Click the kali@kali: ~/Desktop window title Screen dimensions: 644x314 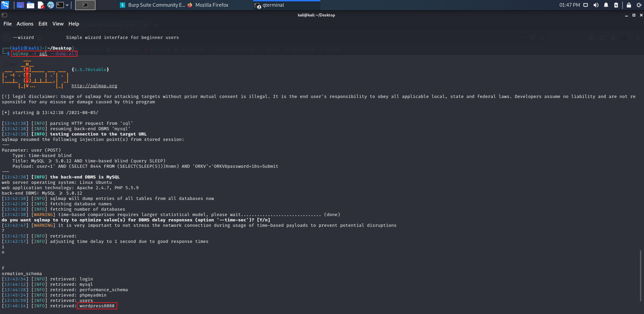316,15
